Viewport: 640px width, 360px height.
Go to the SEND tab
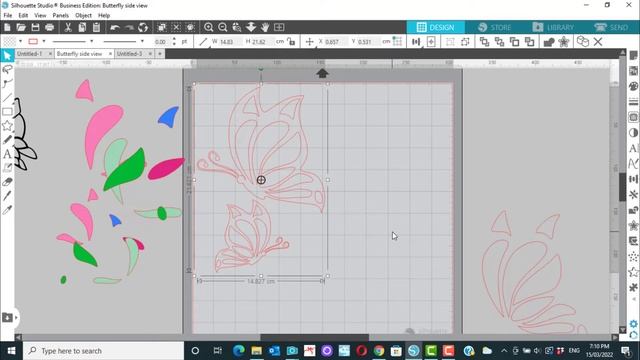click(611, 27)
